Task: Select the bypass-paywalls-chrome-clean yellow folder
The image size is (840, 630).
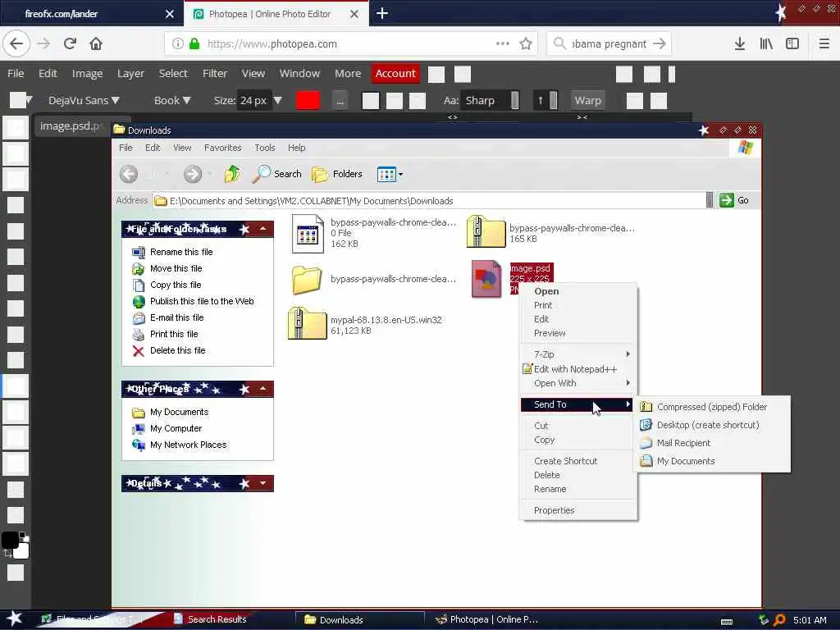Action: click(x=307, y=279)
